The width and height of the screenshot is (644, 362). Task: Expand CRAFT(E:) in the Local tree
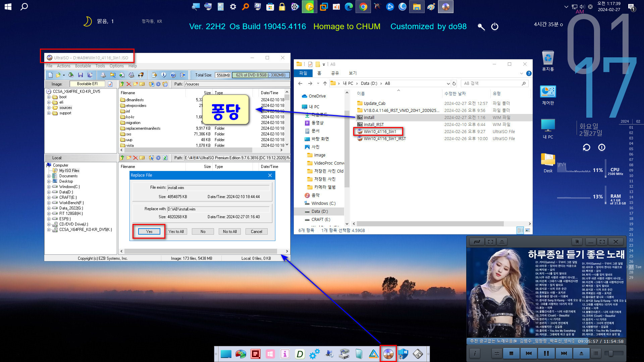(x=49, y=197)
